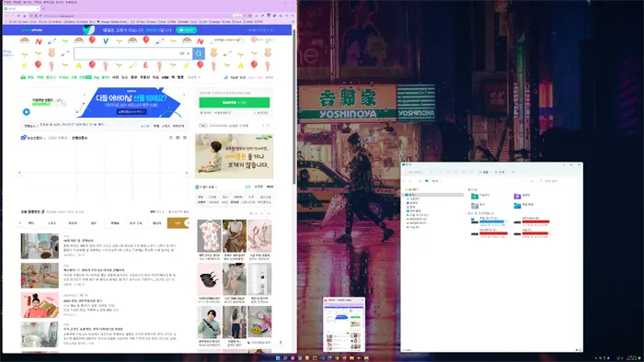Viewport: 644px width, 362px height.
Task: Select the Local Disk (C:) entry in the sidebar
Action: [418, 215]
